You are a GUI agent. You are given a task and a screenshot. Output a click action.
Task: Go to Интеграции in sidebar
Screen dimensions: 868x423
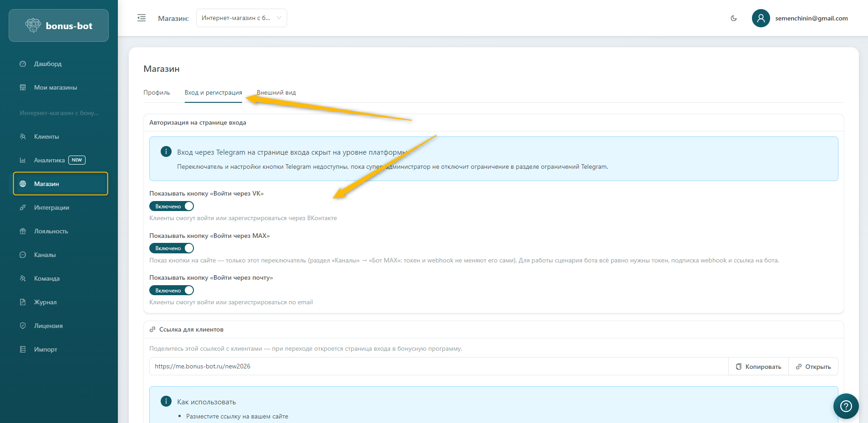pyautogui.click(x=51, y=207)
